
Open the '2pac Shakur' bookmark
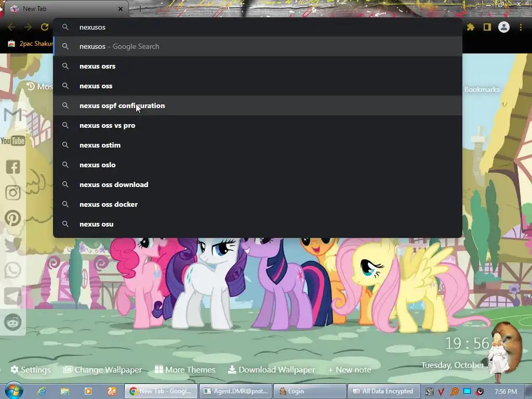click(x=31, y=44)
